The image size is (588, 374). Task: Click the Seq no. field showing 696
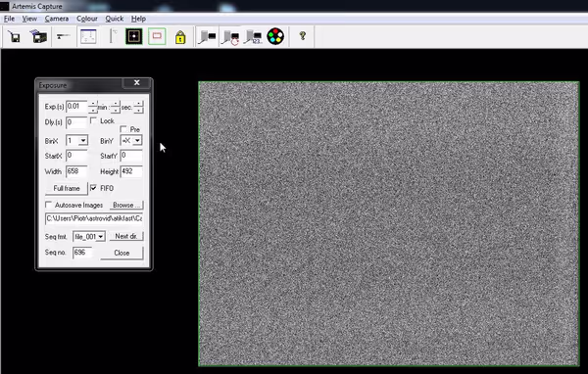click(82, 253)
